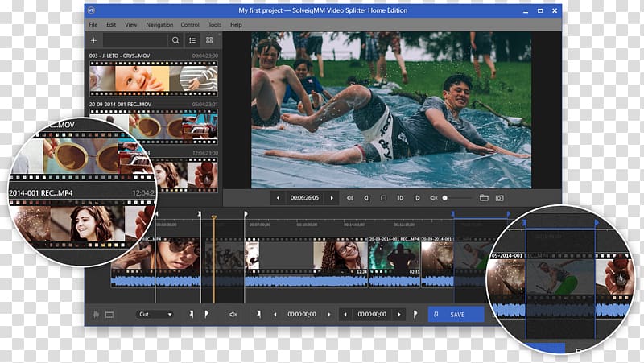Increase fragment end time with right arrow
644x363 pixels.
(398, 314)
